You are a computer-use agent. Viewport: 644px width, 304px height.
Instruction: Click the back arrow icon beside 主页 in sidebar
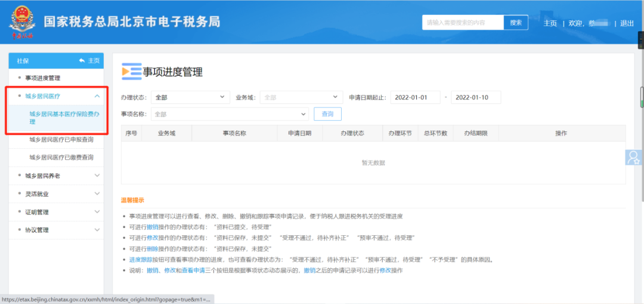[x=82, y=60]
